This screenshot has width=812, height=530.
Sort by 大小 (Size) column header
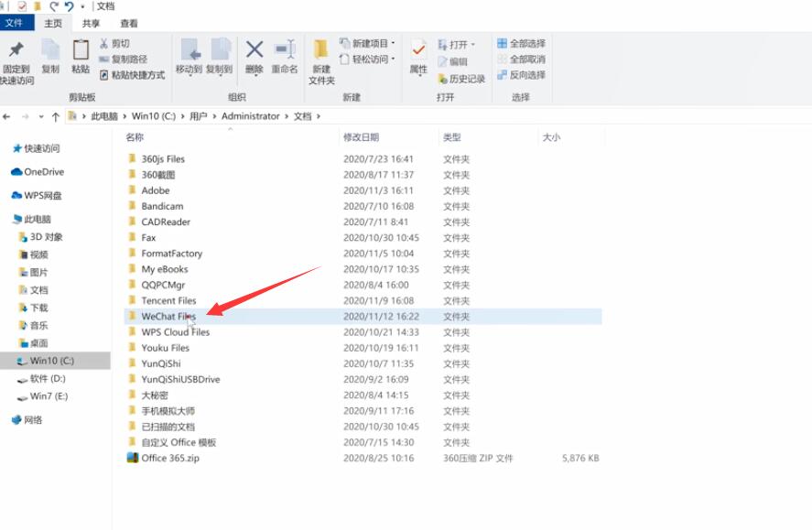pos(551,137)
